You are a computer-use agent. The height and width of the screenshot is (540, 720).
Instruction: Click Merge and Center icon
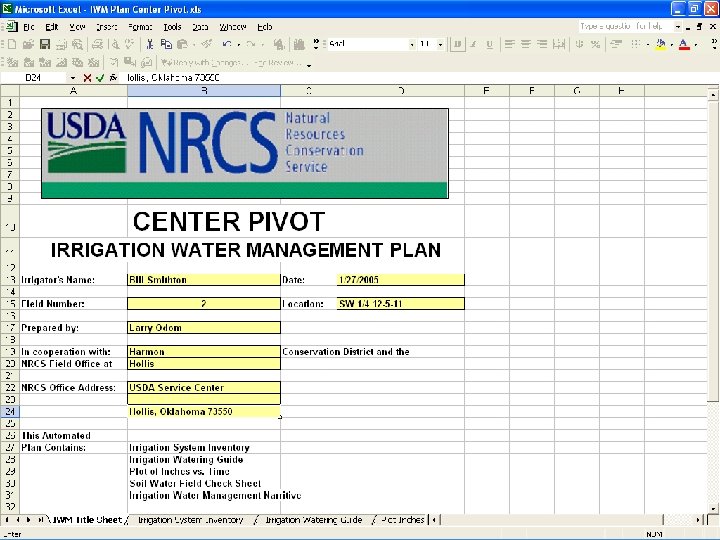click(558, 44)
